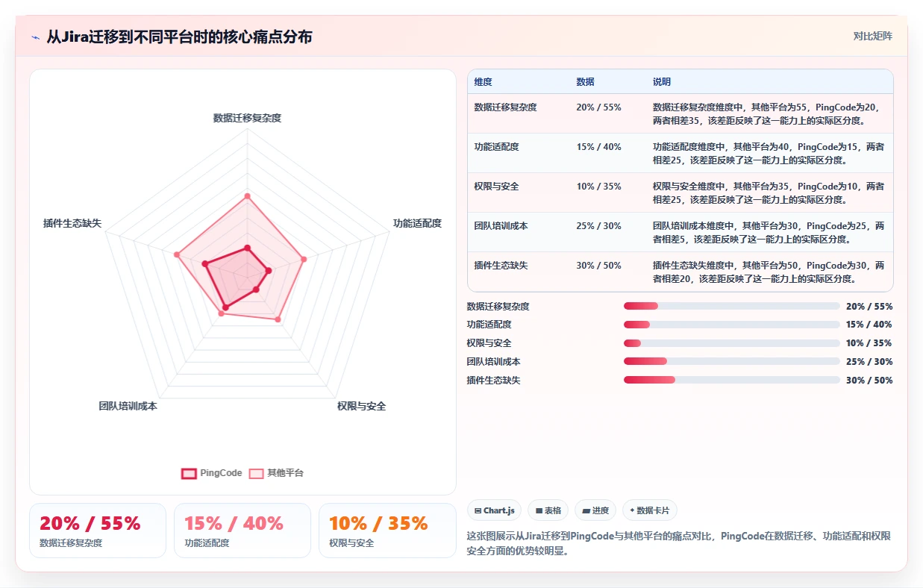The height and width of the screenshot is (588, 923).
Task: Click the 20% / 55% table cell
Action: pyautogui.click(x=598, y=107)
